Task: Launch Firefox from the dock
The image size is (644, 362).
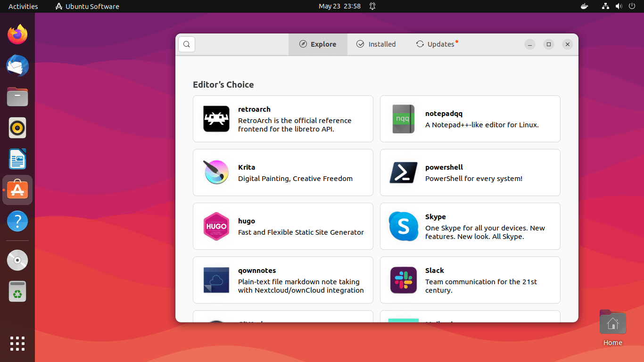Action: (x=17, y=35)
